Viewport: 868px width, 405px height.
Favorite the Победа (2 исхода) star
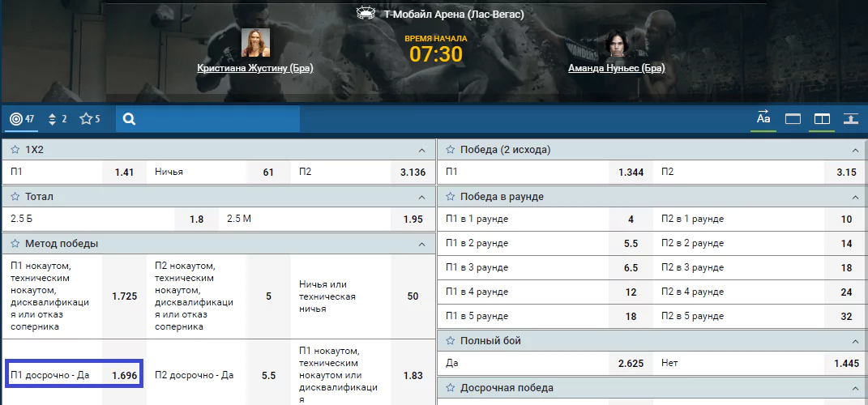click(x=451, y=150)
